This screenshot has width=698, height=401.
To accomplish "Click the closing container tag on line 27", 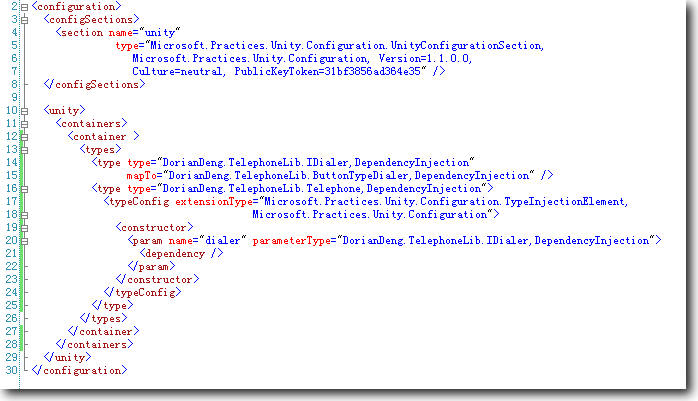I will pyautogui.click(x=103, y=332).
